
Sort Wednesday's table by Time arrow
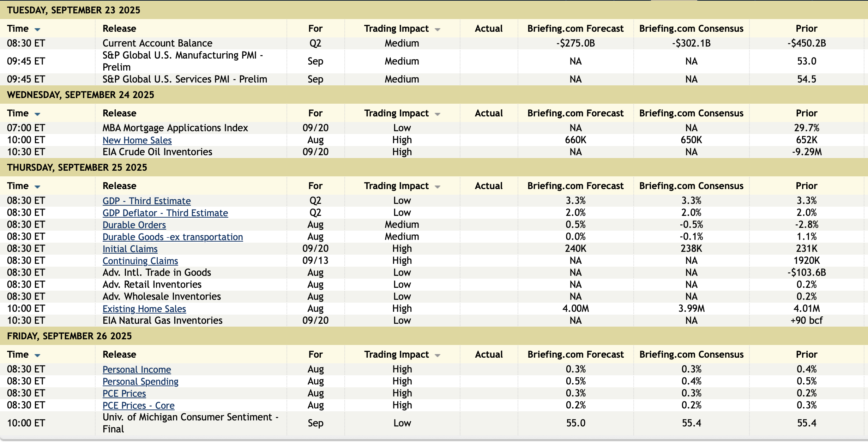pos(37,114)
